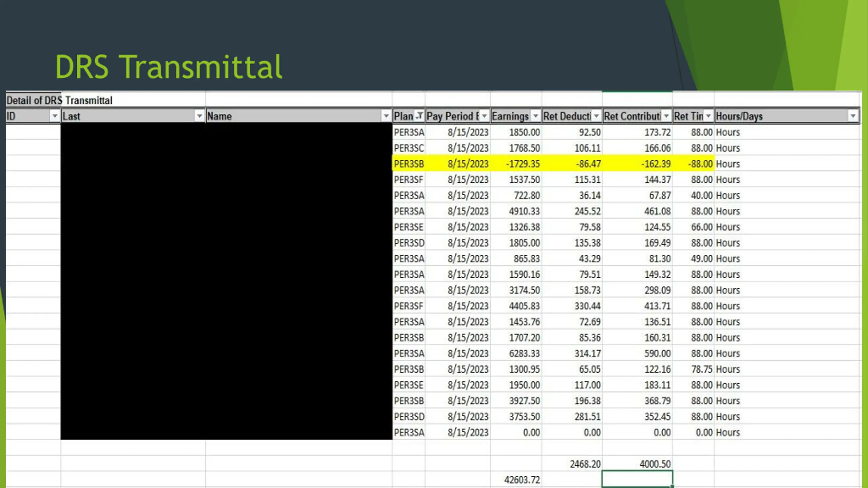Click the empty green-outlined active cell
This screenshot has height=488, width=868.
coord(637,479)
